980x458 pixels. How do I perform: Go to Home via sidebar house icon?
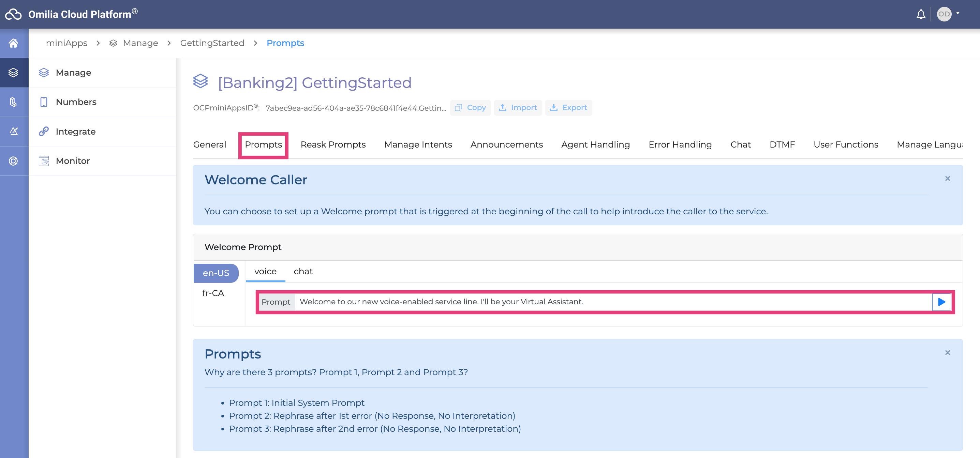[x=14, y=43]
